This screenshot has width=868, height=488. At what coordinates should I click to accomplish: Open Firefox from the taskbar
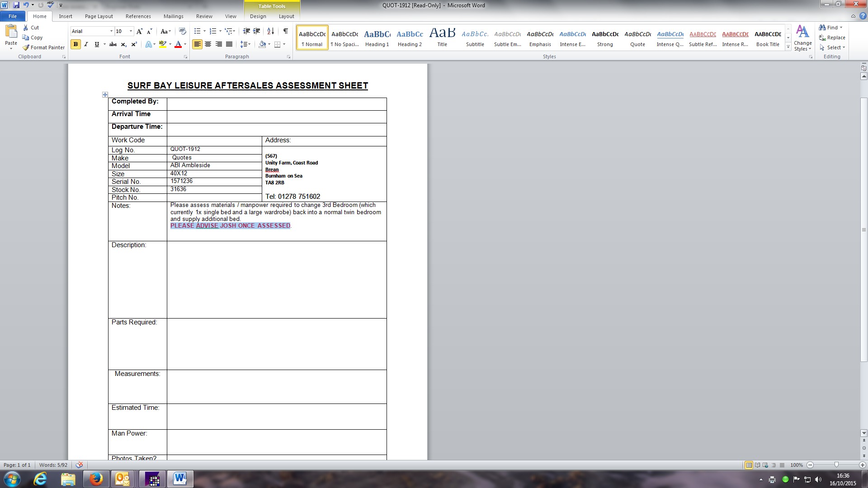click(x=96, y=479)
